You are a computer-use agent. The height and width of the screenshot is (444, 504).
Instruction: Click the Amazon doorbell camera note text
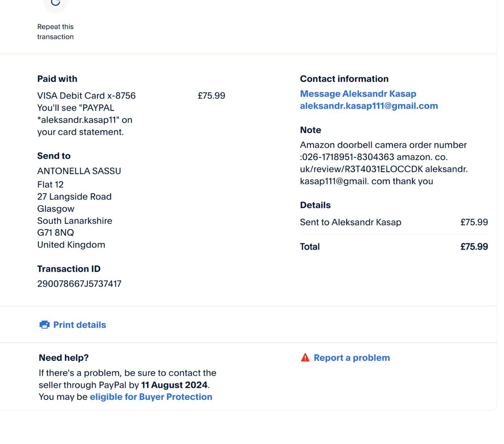(384, 163)
